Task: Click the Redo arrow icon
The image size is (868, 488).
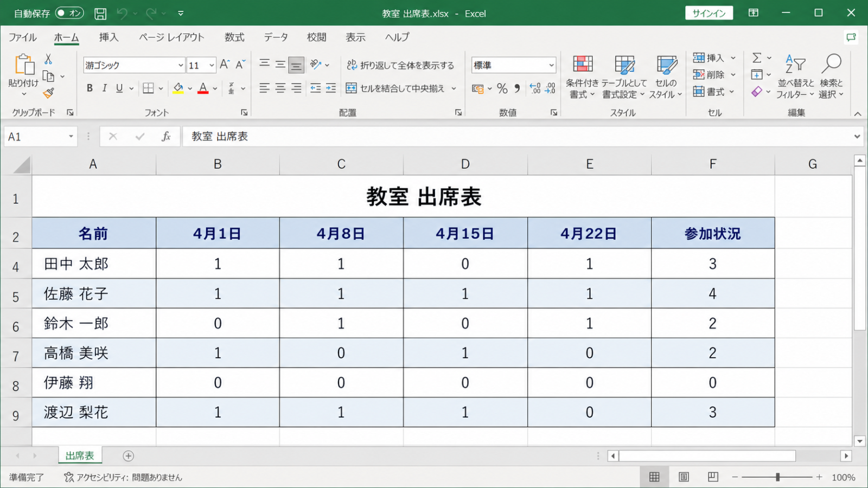Action: 151,14
